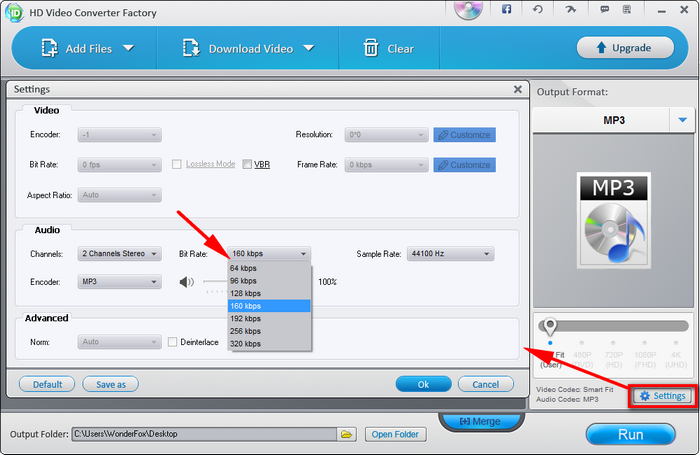Expand the Output Format arrow
Viewport: 700px width, 455px height.
[683, 120]
